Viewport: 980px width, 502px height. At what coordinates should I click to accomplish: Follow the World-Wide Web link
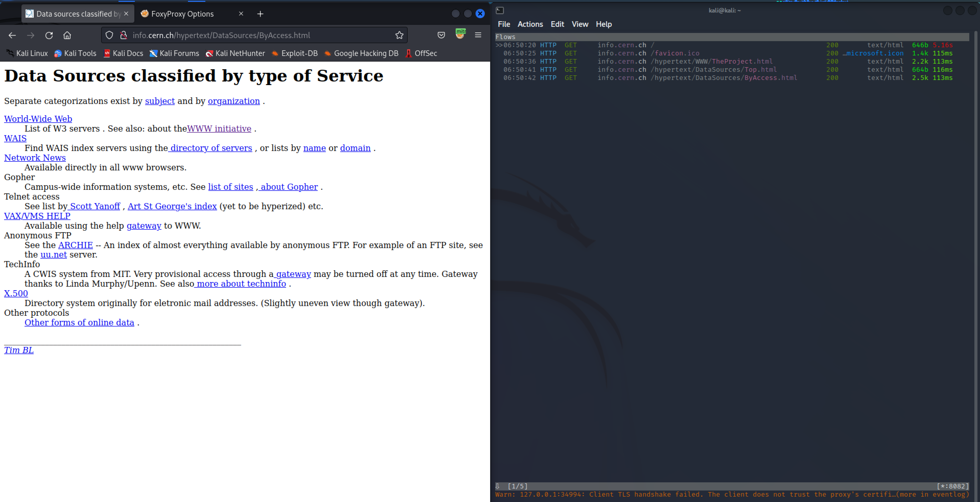[38, 119]
